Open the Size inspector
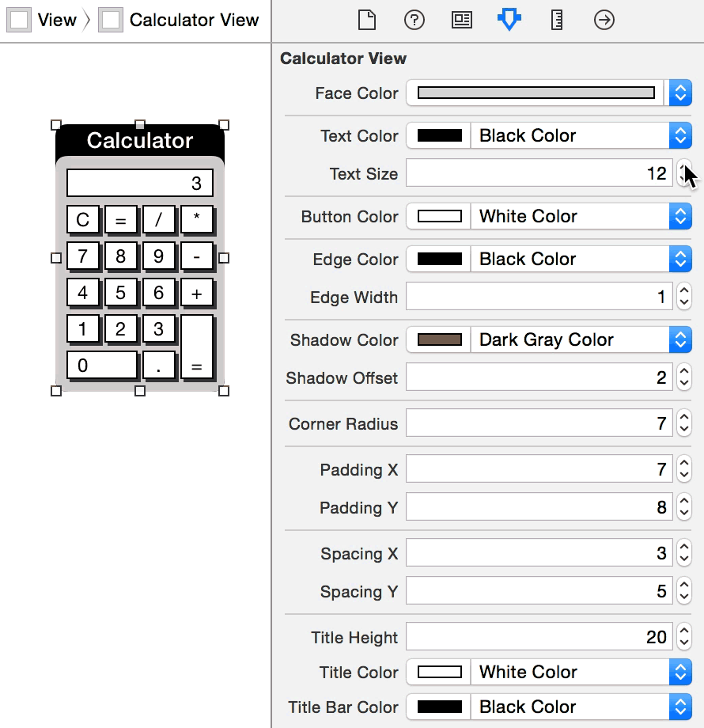Image resolution: width=704 pixels, height=728 pixels. (x=556, y=20)
